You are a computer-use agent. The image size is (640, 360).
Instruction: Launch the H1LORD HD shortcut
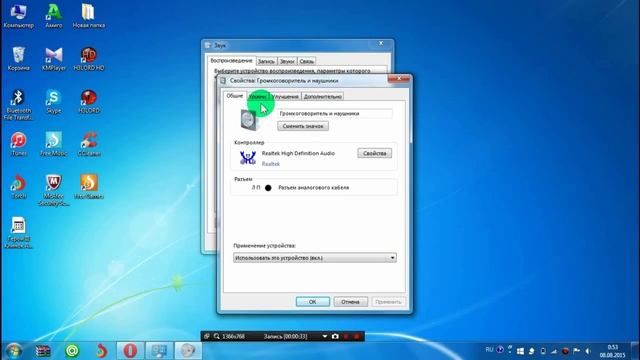89,58
